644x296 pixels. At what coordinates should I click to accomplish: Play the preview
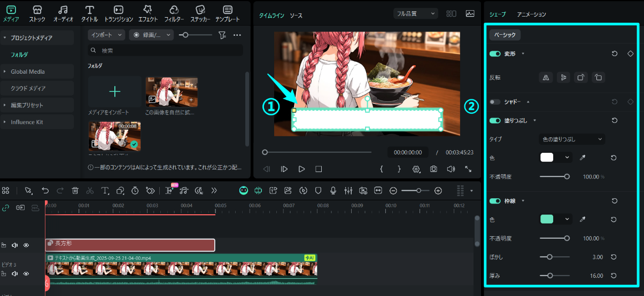tap(301, 169)
